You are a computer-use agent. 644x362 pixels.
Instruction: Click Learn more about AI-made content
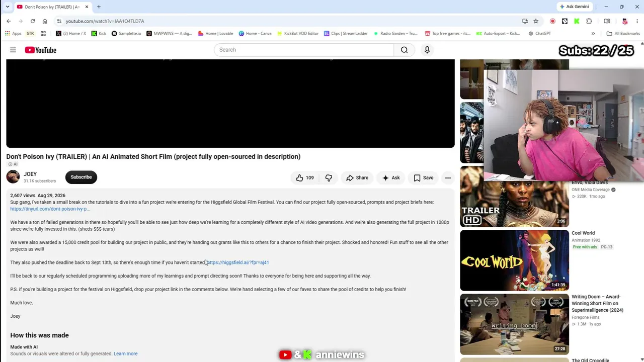pos(125,353)
